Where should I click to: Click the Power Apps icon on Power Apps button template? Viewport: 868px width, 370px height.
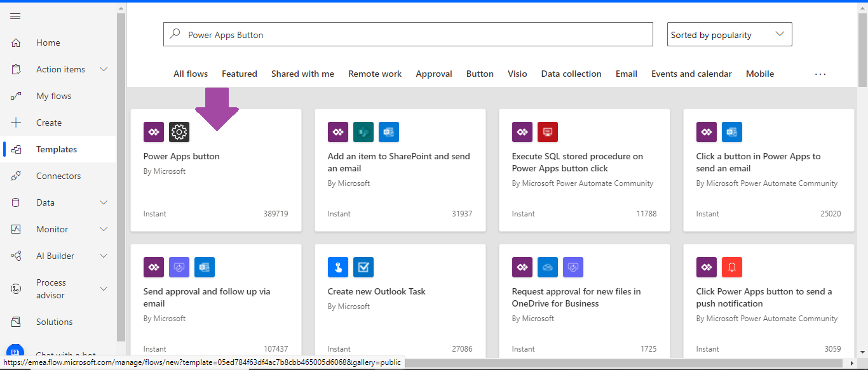(x=154, y=132)
